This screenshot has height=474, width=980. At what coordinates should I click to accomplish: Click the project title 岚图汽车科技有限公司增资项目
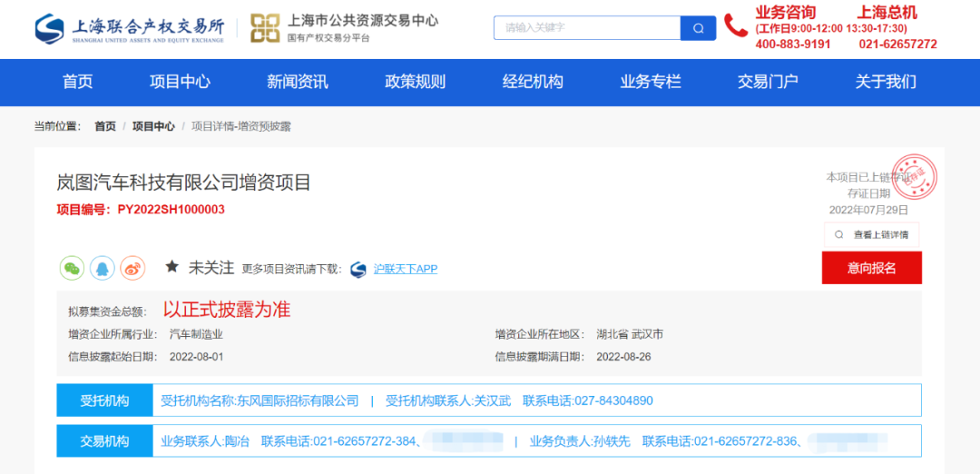183,183
